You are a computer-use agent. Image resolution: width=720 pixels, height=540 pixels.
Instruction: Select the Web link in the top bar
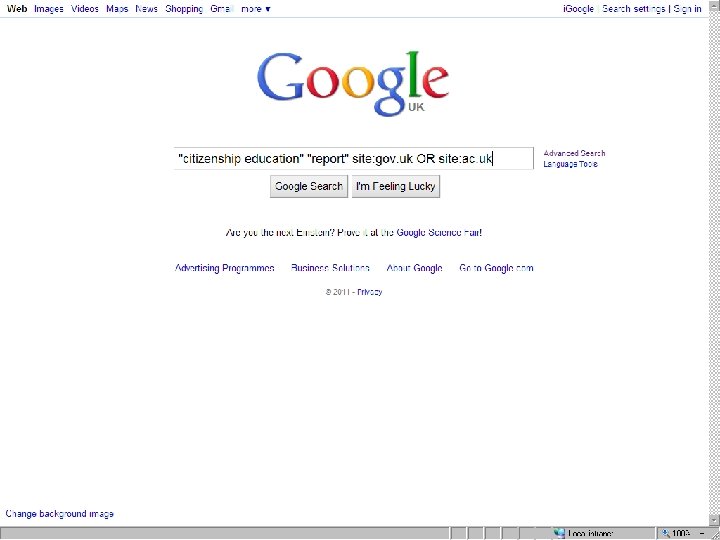pos(17,9)
